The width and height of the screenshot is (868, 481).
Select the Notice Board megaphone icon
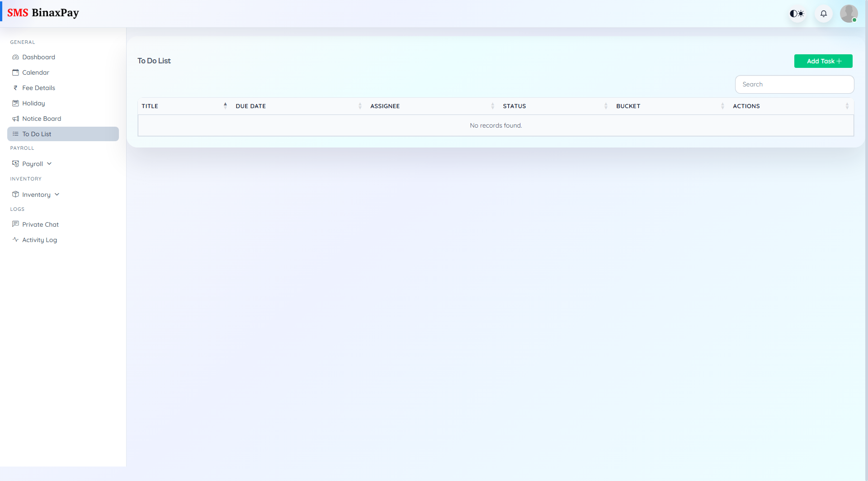[x=15, y=119]
